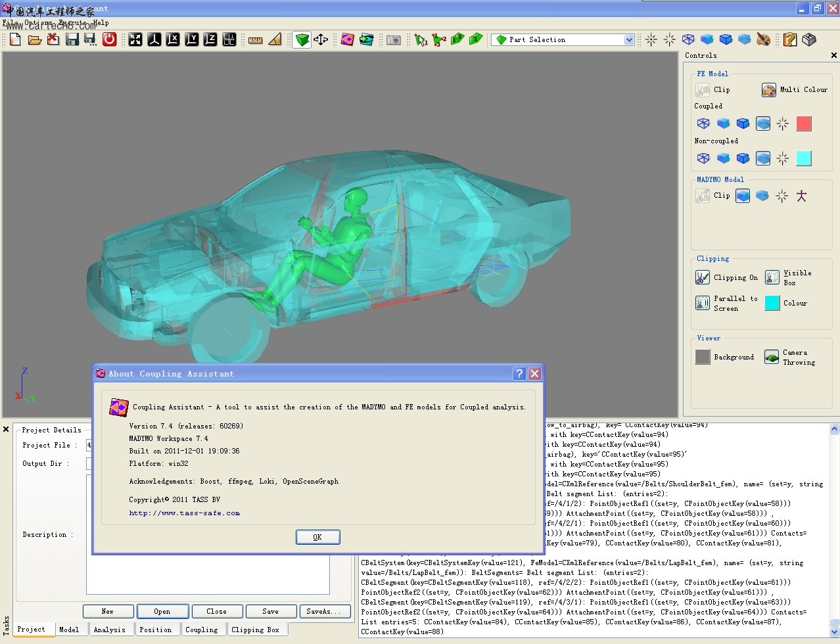Screen dimensions: 840x644
Task: Open a project with the yellow folder icon
Action: point(35,39)
